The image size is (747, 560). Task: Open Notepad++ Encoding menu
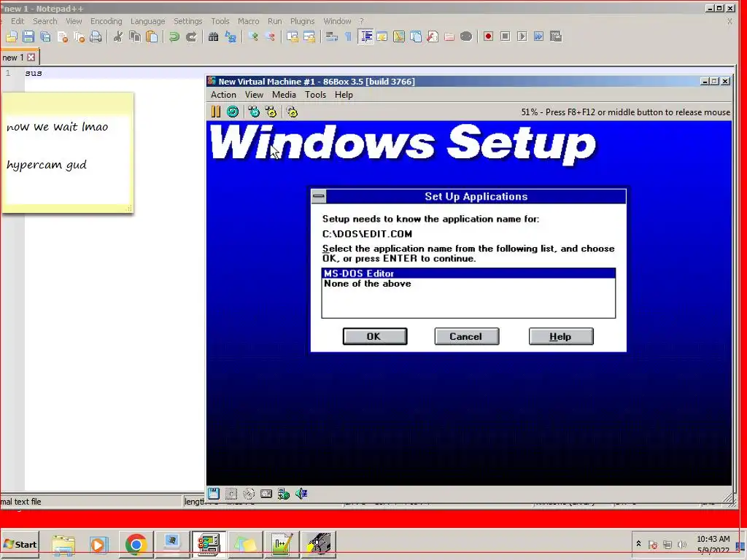pyautogui.click(x=107, y=21)
